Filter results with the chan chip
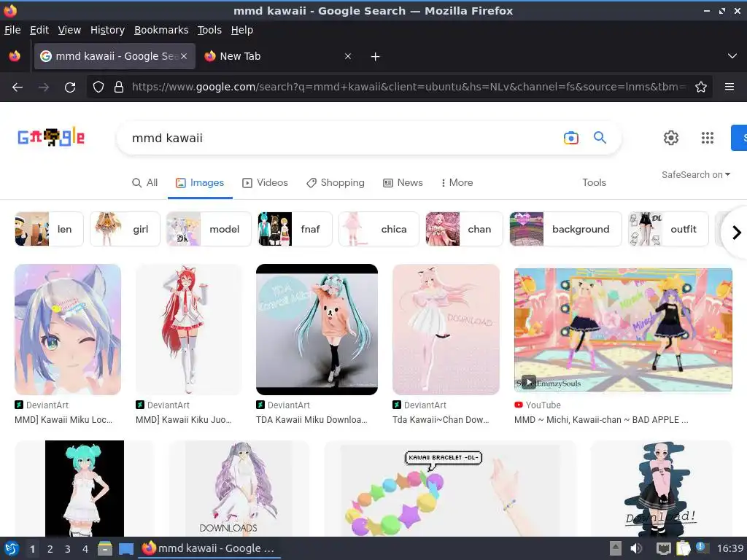Viewport: 747px width, 560px height. [x=464, y=229]
